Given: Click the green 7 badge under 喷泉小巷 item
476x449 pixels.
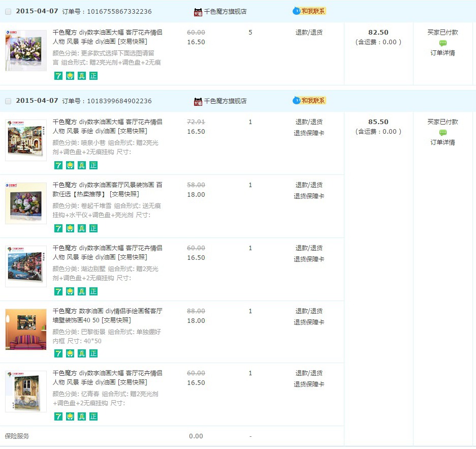Looking at the screenshot, I should 58,165.
